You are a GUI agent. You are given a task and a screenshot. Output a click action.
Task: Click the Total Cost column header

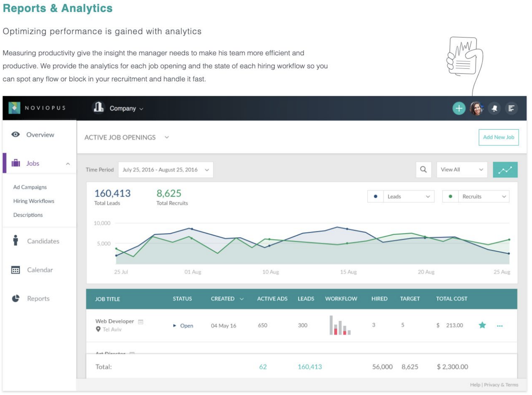(451, 299)
